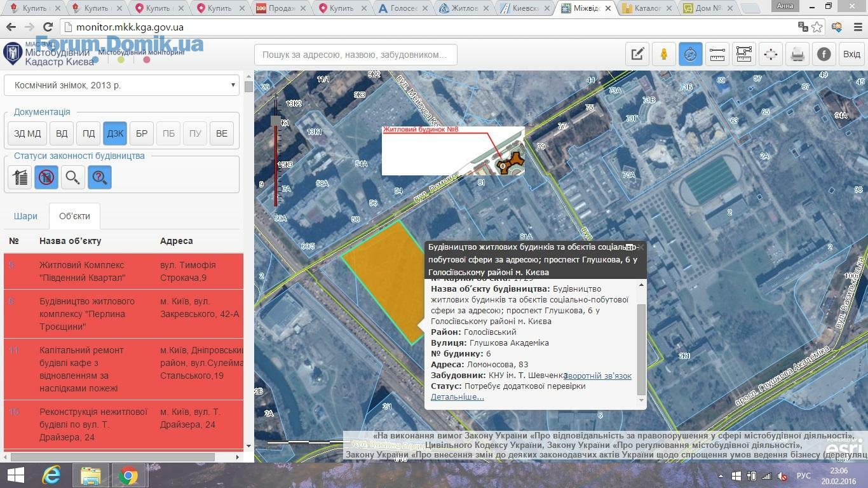Select the row Житловий Комплекс Південний Квартал
Image resolution: width=868 pixels, height=488 pixels.
point(124,271)
